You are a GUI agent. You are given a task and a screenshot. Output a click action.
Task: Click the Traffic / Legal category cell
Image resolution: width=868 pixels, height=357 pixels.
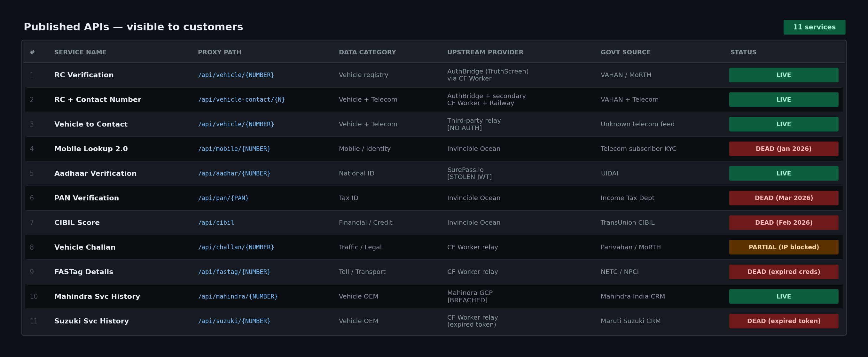click(x=360, y=247)
